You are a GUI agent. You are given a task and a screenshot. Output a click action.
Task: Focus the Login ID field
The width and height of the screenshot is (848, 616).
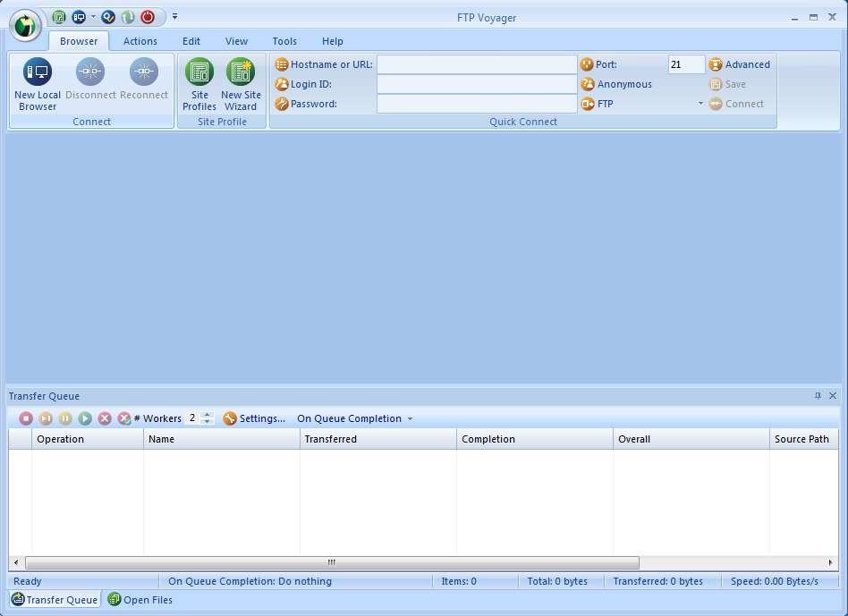point(477,84)
